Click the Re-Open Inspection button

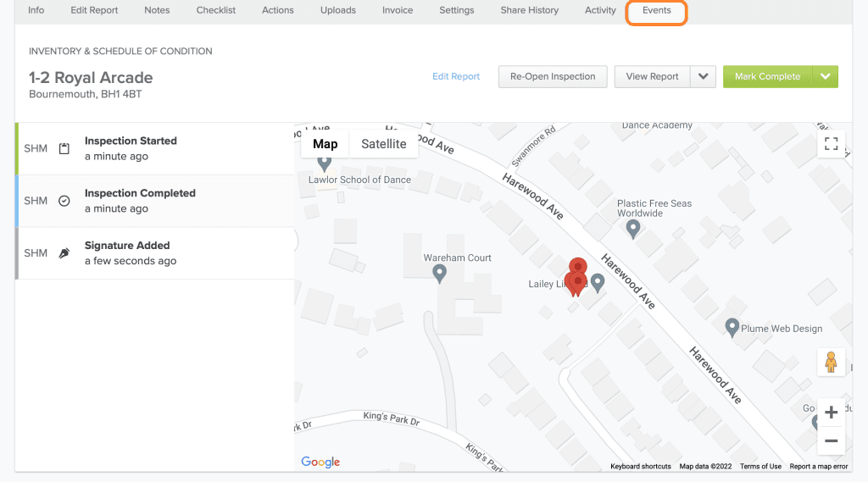point(553,76)
